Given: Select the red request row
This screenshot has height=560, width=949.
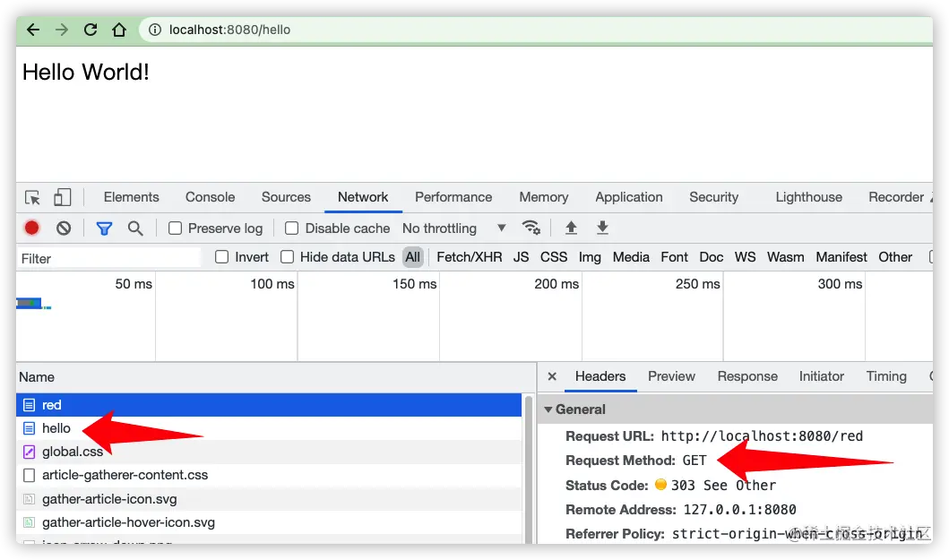Looking at the screenshot, I should pos(269,405).
